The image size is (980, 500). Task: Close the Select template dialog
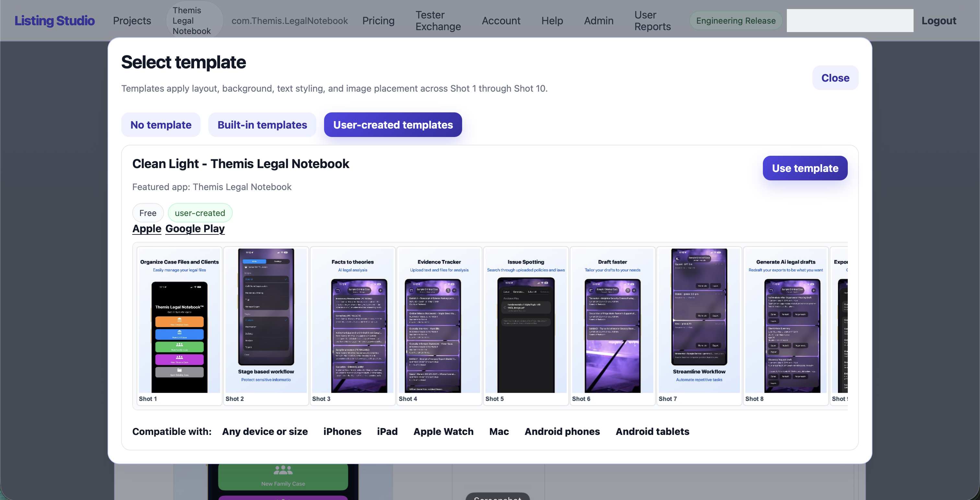click(x=835, y=78)
